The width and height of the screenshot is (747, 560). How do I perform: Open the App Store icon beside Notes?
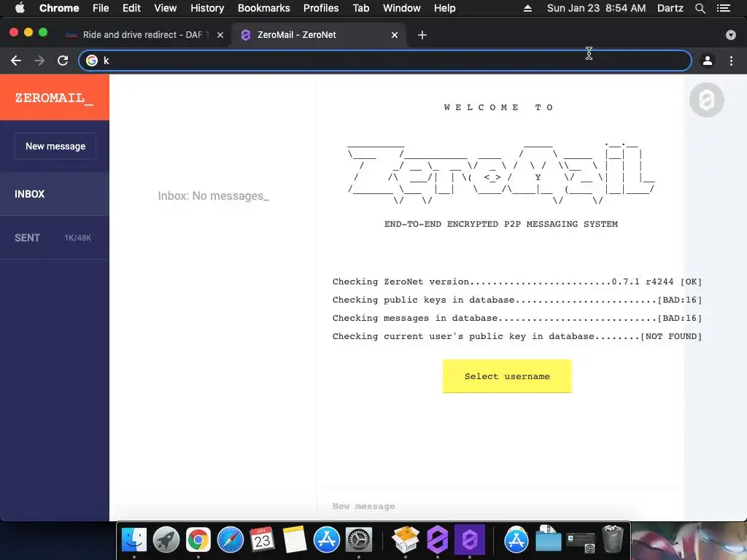(326, 540)
